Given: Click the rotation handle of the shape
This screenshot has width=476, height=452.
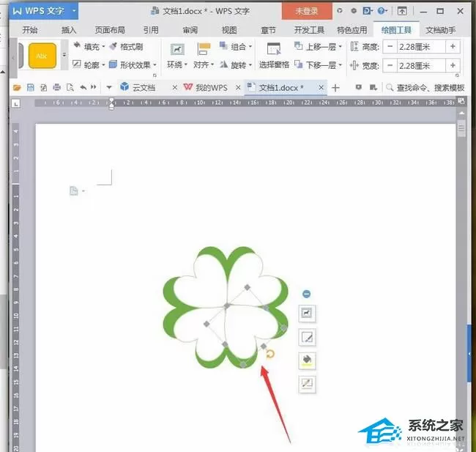Looking at the screenshot, I should (x=270, y=354).
